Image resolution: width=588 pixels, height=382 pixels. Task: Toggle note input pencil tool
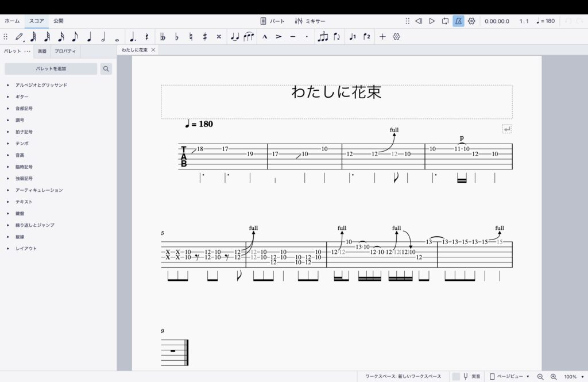tap(19, 37)
